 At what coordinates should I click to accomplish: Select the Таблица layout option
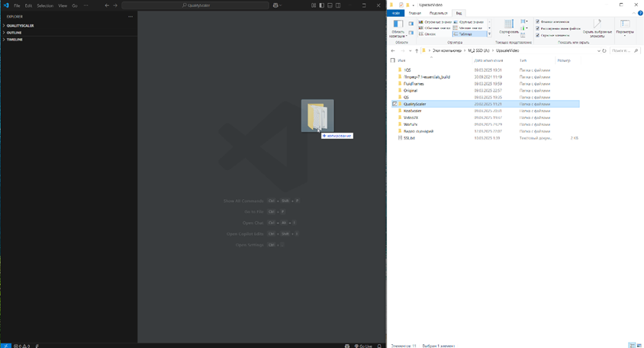(469, 34)
